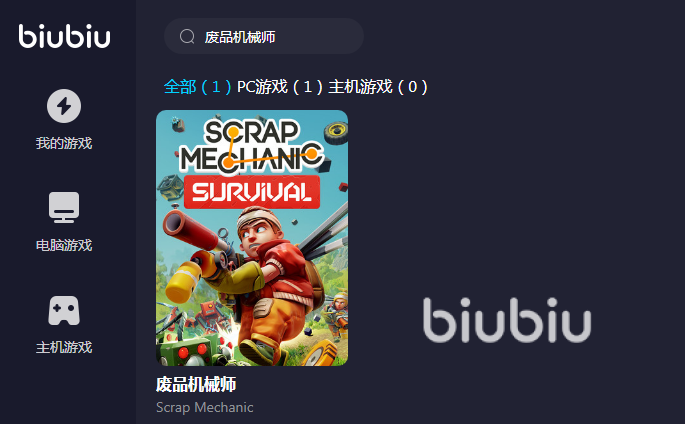Focus the search field containing 废品机械师
The image size is (685, 424).
click(264, 36)
